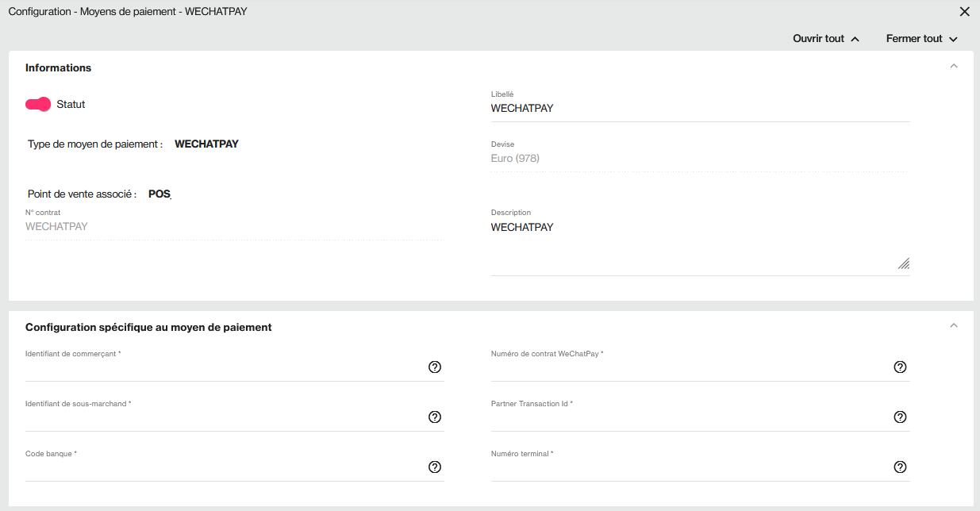
Task: Click the POS point de vente value
Action: (x=159, y=194)
